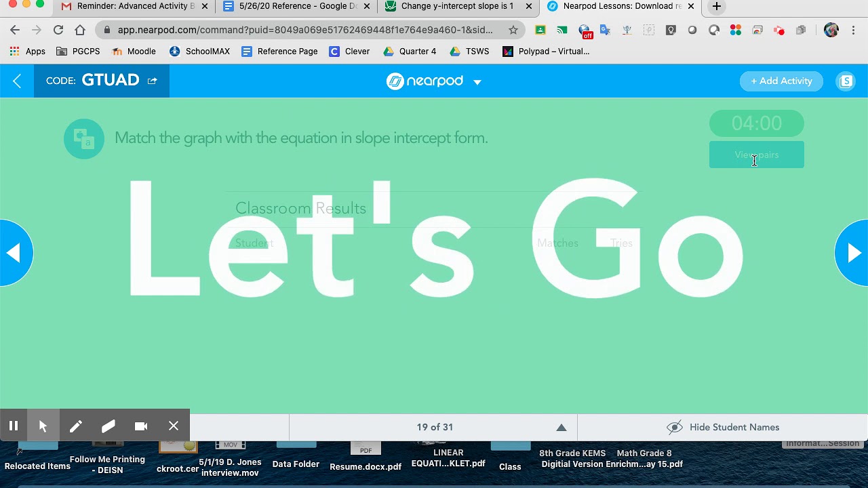Open the SchoolMAX bookmark
Viewport: 868px width, 488px height.
click(x=199, y=51)
